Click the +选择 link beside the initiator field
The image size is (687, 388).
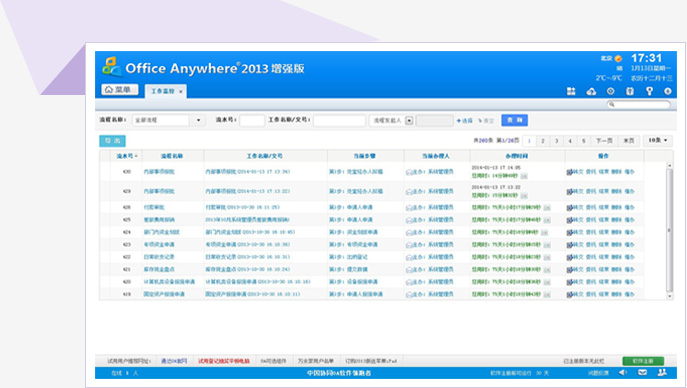pos(464,120)
